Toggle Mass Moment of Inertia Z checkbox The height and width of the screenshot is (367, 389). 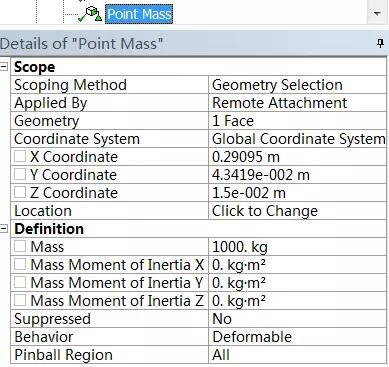[20, 300]
